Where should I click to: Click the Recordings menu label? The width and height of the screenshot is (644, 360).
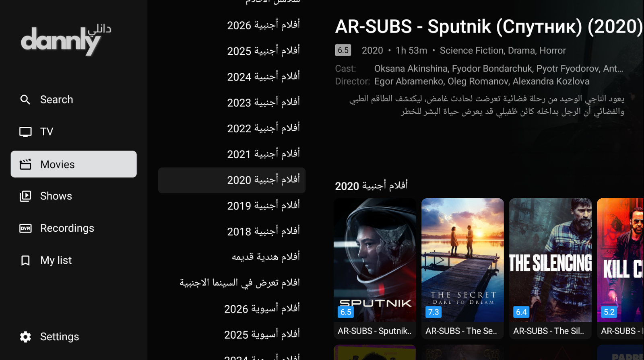click(67, 228)
